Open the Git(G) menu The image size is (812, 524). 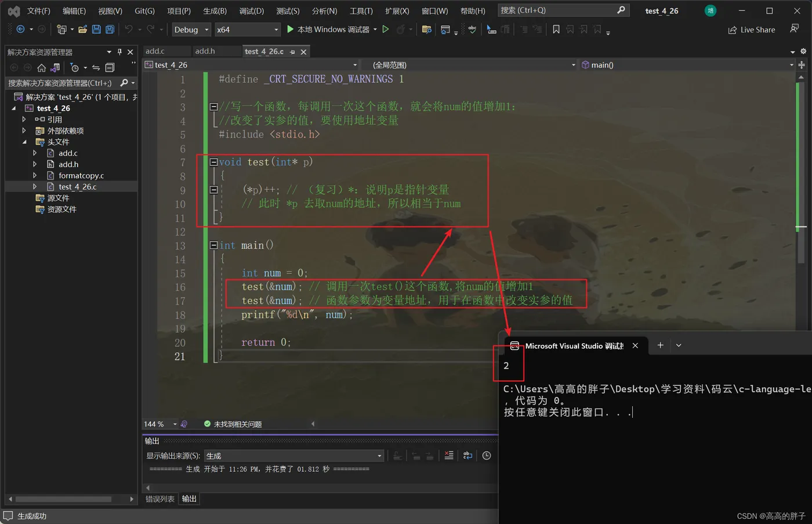144,11
